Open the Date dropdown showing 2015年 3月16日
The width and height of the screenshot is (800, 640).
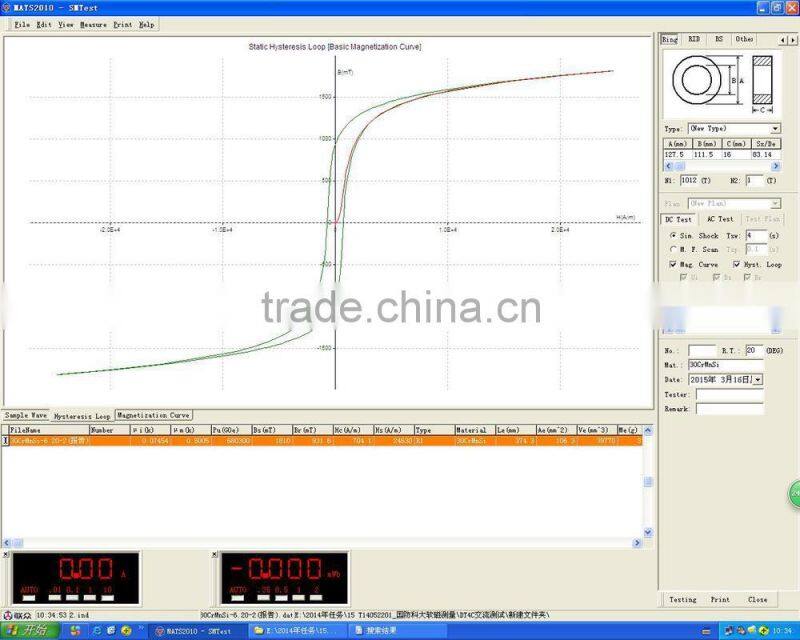[755, 380]
